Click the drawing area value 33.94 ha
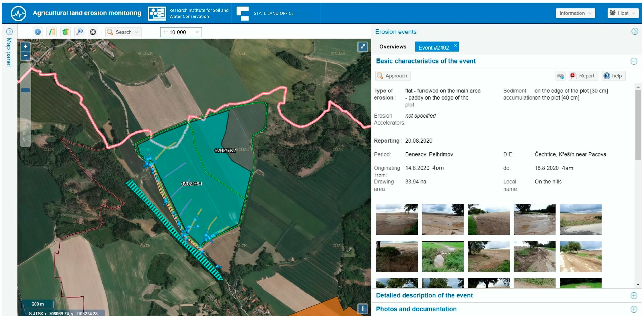644x322 pixels. pyautogui.click(x=416, y=182)
